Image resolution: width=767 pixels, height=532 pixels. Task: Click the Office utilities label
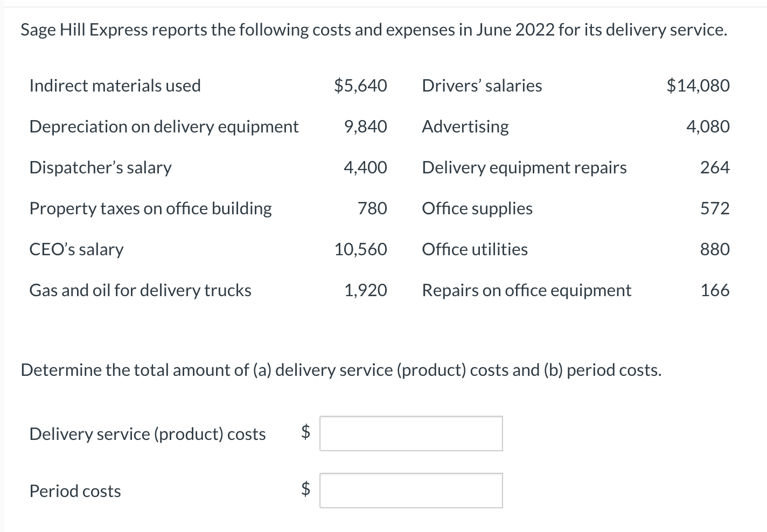475,249
